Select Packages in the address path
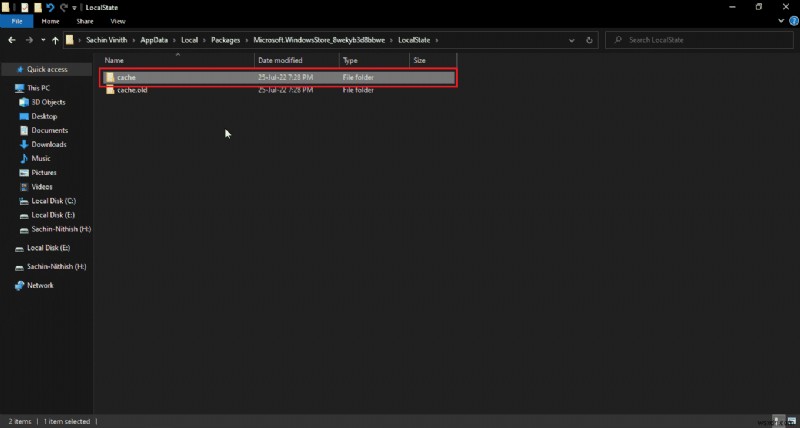800x428 pixels. click(226, 40)
